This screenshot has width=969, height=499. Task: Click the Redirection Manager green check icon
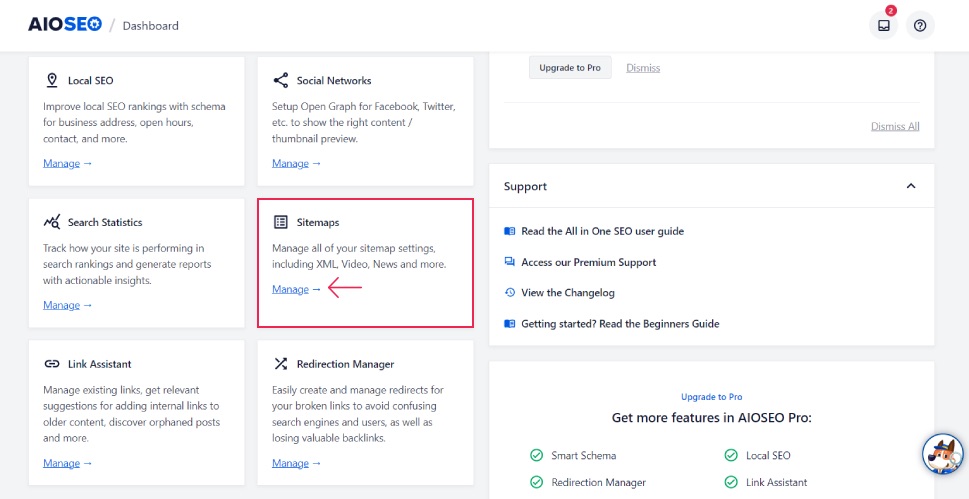click(536, 482)
